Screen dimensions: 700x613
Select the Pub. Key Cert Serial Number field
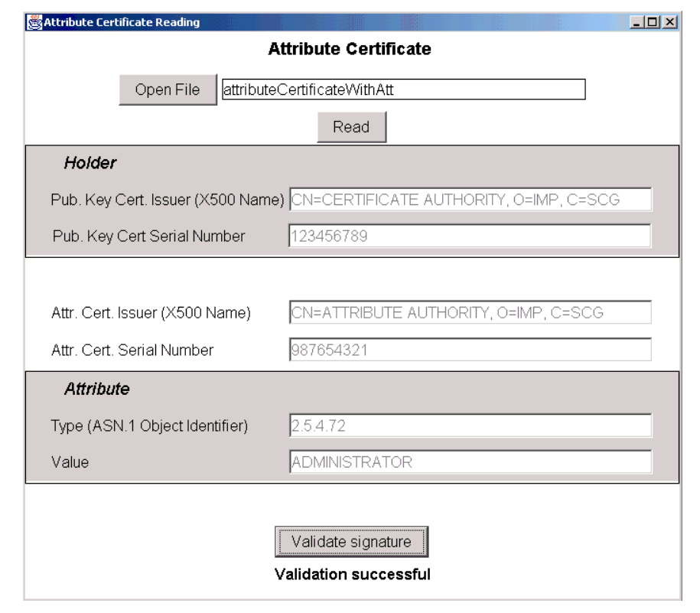coord(470,236)
